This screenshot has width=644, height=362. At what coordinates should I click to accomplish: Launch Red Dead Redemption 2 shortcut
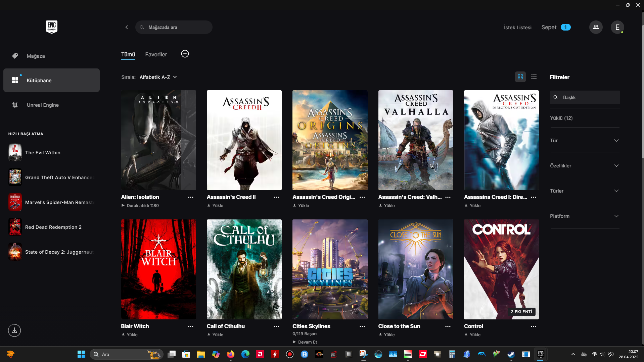point(51,227)
